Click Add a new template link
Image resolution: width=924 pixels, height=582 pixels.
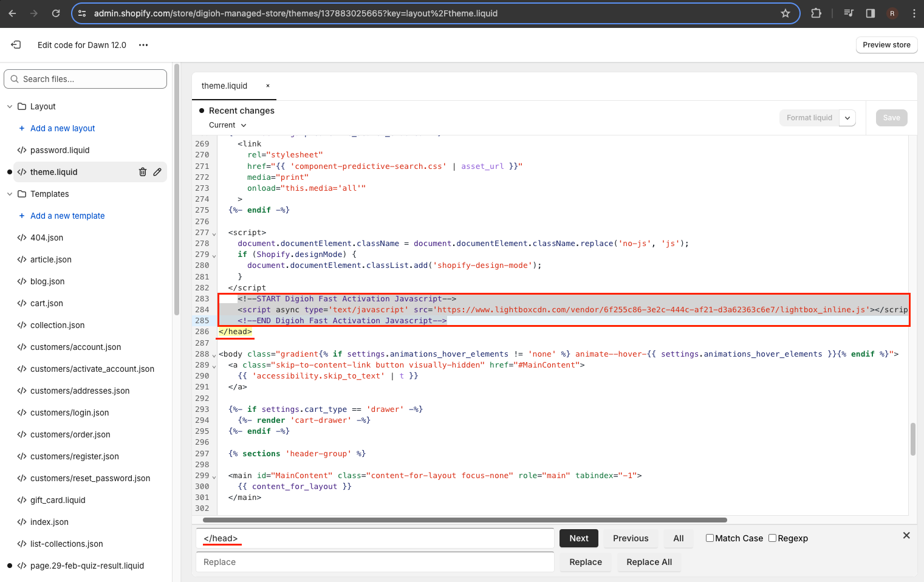[x=67, y=216]
